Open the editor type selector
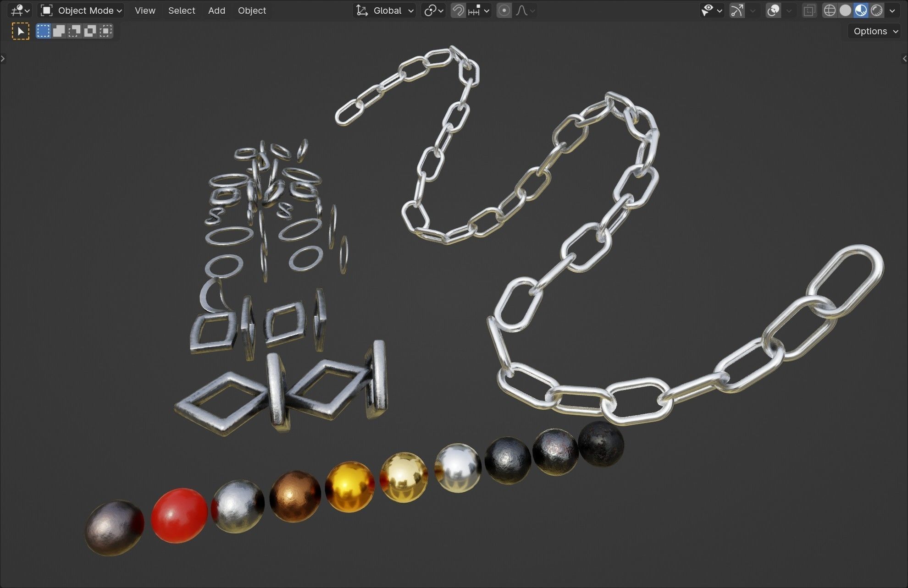The width and height of the screenshot is (908, 588). tap(20, 10)
